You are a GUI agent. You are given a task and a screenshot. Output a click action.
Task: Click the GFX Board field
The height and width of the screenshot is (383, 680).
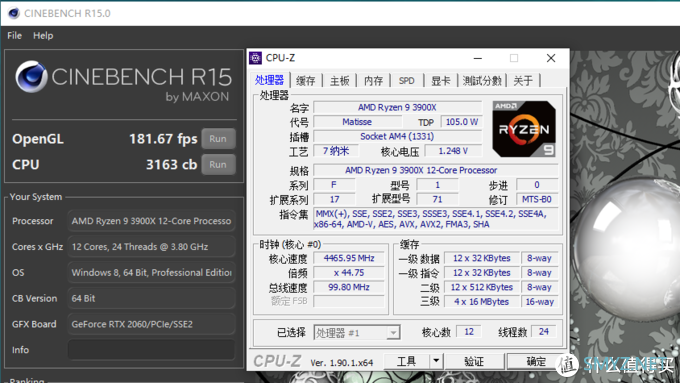click(x=151, y=324)
